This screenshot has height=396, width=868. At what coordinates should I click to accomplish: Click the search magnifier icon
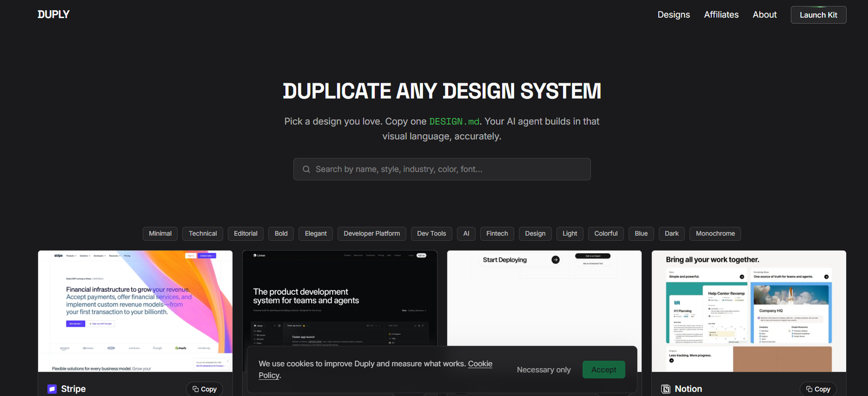pos(306,169)
